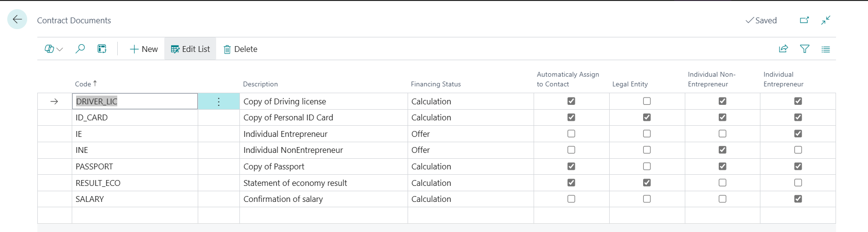
Task: Show more options for DRIVER_LIC row
Action: (x=219, y=101)
